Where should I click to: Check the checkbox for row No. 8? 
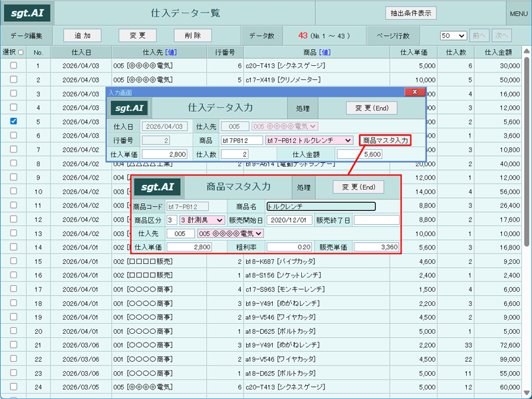pos(13,163)
